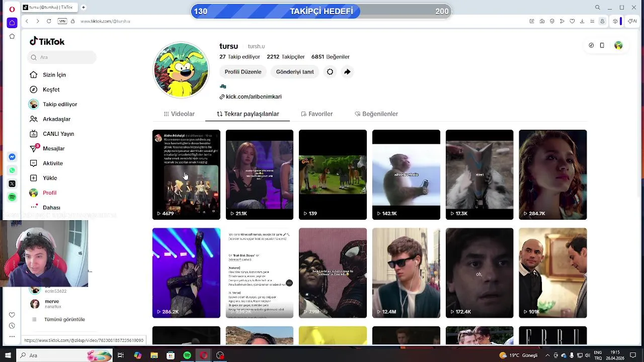
Task: Open the video with 139 views
Action: coord(333,174)
